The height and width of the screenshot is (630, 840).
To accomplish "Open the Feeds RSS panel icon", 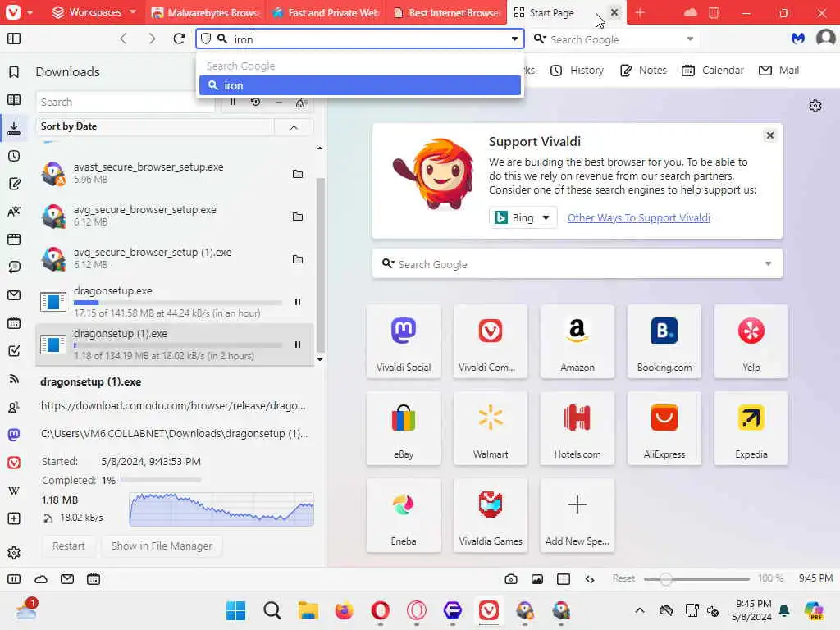I will point(15,379).
